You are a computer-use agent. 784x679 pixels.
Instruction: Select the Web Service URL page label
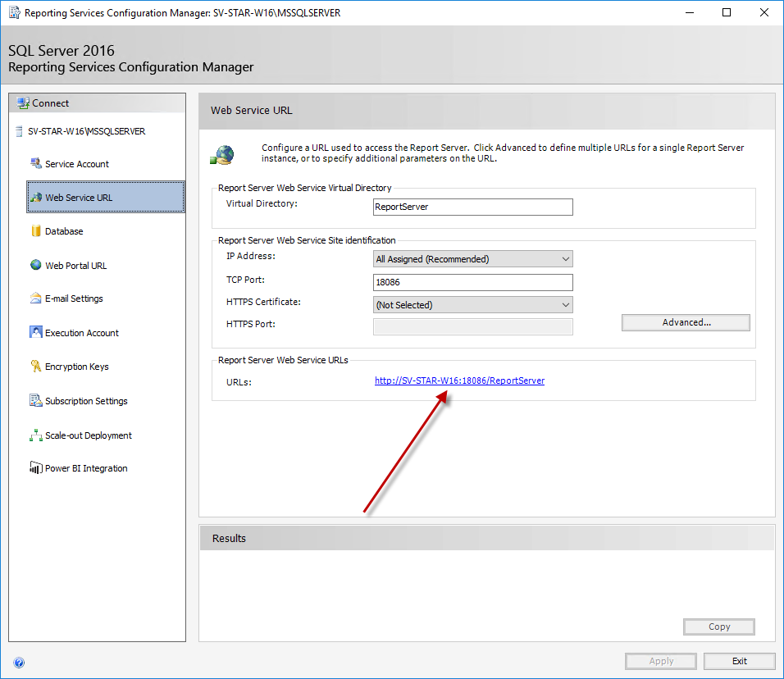click(79, 198)
